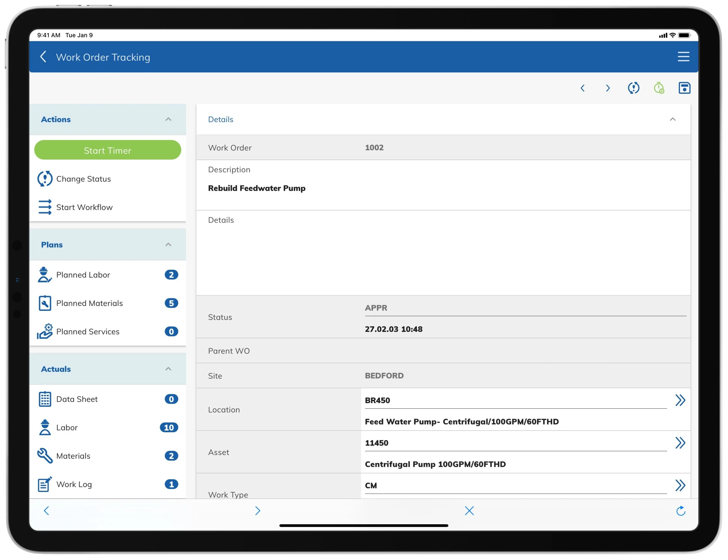Click Change Status action
728x560 pixels.
(83, 179)
